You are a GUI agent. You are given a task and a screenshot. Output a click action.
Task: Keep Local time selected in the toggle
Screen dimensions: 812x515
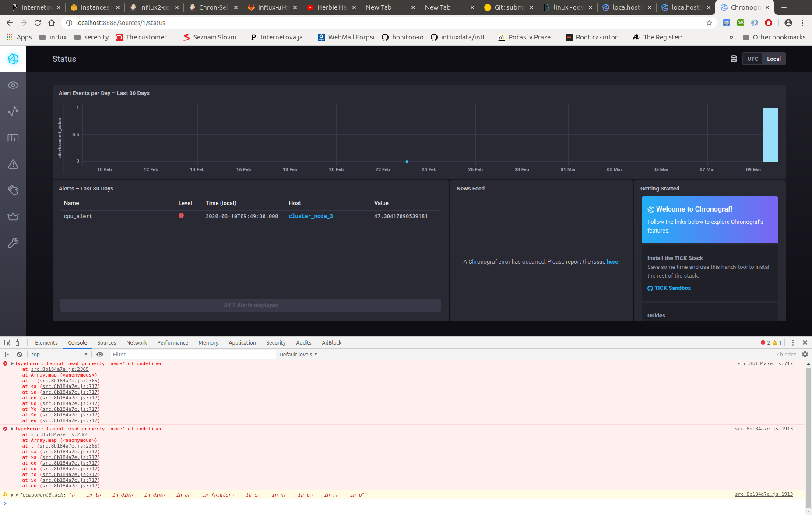773,58
